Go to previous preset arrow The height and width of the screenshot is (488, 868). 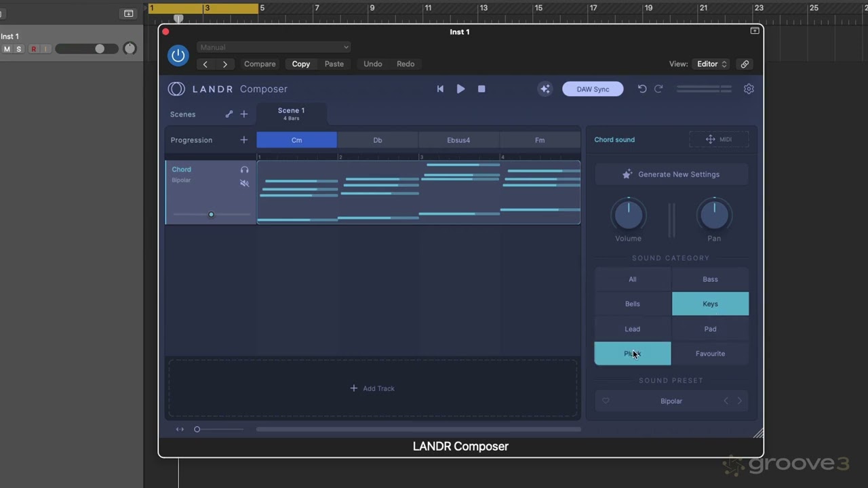point(205,64)
